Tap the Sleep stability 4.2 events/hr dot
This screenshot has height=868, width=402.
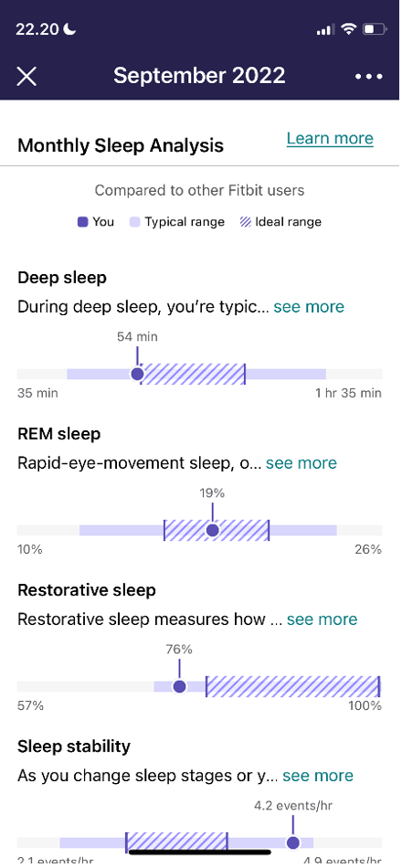(293, 842)
